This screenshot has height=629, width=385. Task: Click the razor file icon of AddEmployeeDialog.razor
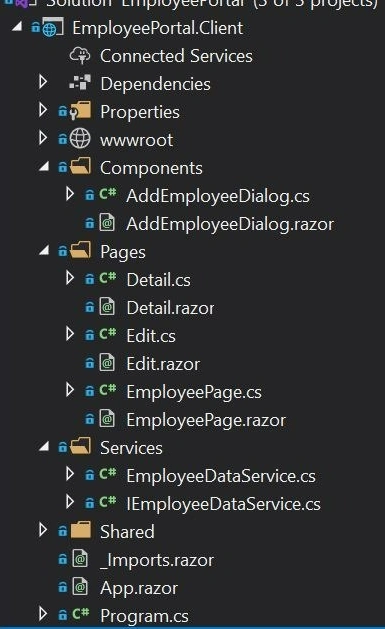tap(107, 223)
